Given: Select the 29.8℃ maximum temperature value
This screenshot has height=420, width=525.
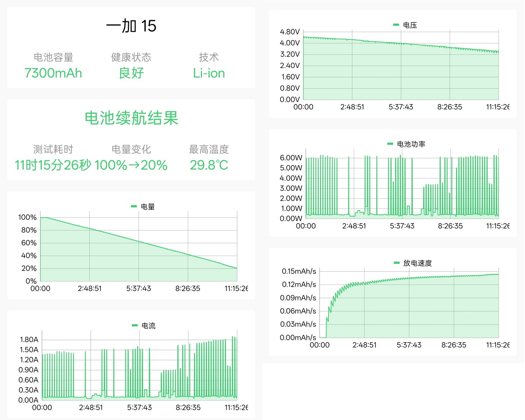Looking at the screenshot, I should point(209,165).
